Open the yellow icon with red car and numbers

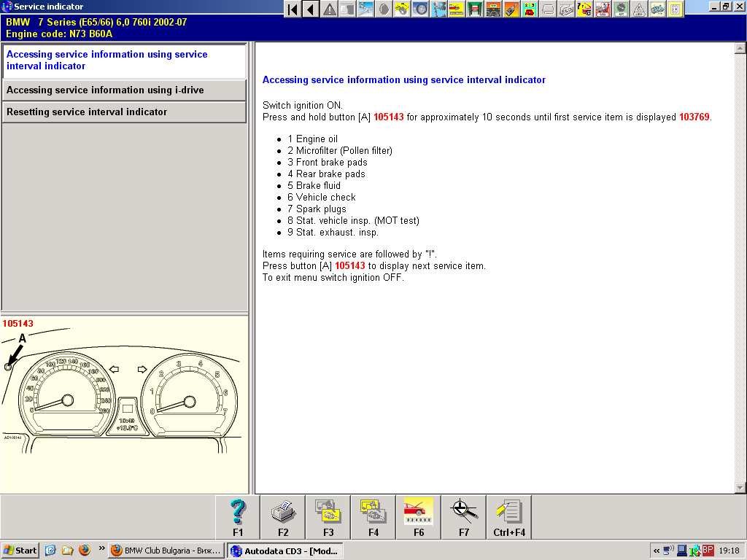[530, 9]
